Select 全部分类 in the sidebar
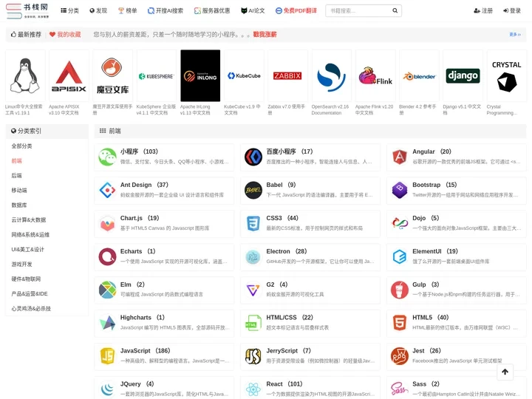The image size is (532, 399). click(x=21, y=146)
